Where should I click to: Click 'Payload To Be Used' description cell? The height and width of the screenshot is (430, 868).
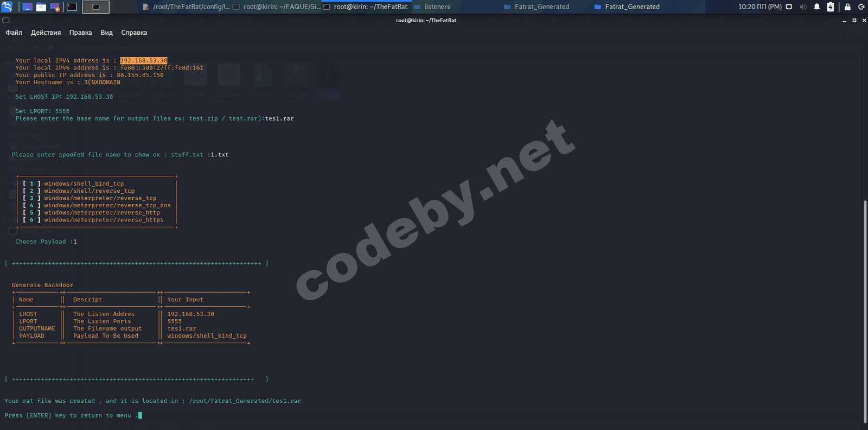pos(106,336)
